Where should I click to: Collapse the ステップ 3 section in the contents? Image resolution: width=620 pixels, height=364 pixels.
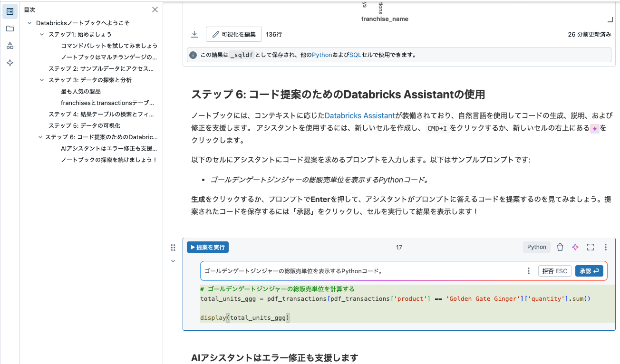tap(42, 79)
